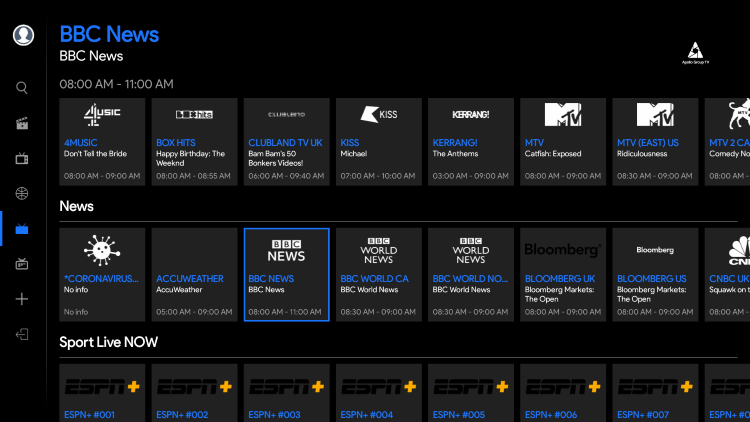Select the Coronavirus channel virus icon
The height and width of the screenshot is (422, 750).
coord(102,250)
